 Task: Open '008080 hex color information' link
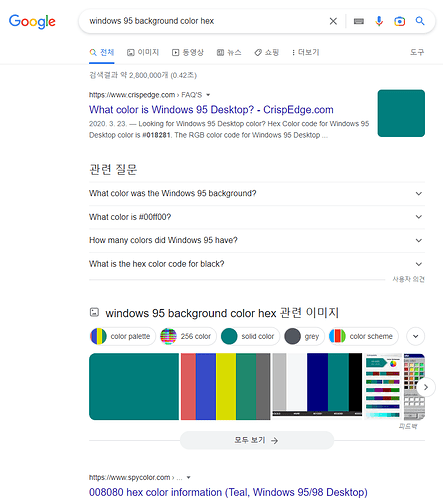coord(228,492)
